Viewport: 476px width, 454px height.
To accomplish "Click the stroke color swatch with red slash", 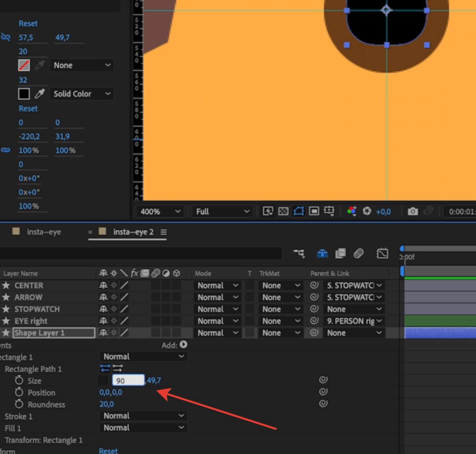I will (x=24, y=65).
